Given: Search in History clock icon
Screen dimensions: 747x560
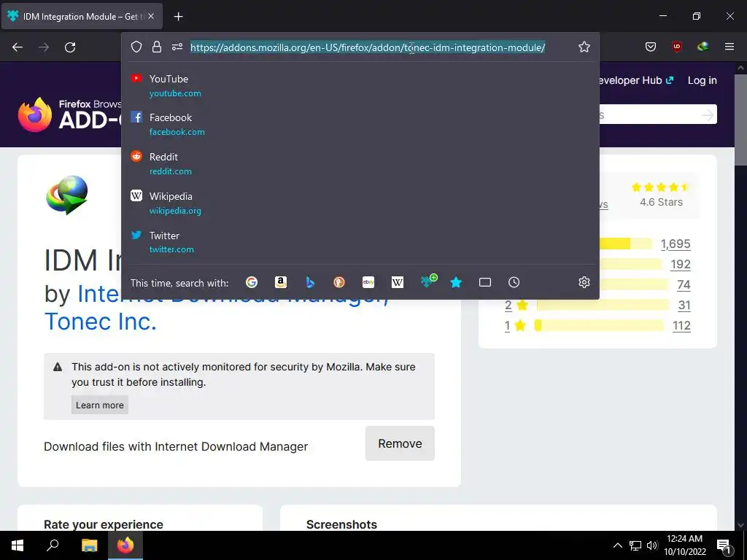Looking at the screenshot, I should [514, 282].
